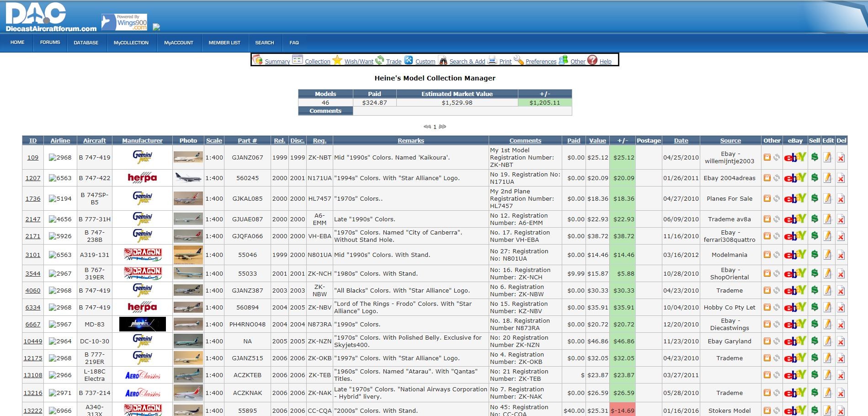Delete model 6667 with the red X icon
The width and height of the screenshot is (868, 416).
pos(841,324)
